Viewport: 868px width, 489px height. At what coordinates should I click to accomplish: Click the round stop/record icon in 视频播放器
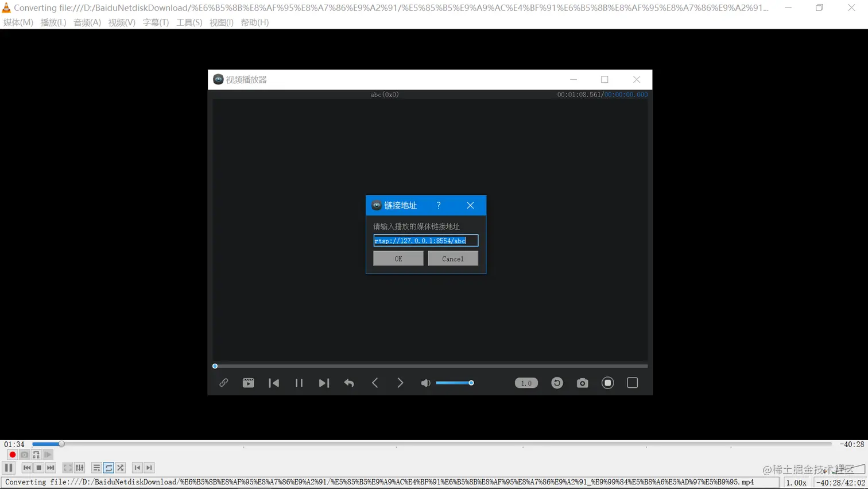pyautogui.click(x=607, y=383)
